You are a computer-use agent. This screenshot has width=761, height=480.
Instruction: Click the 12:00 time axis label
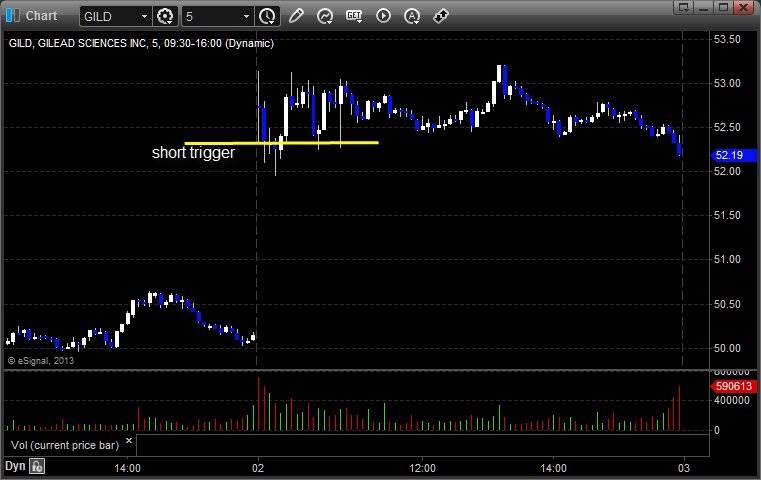(x=422, y=468)
